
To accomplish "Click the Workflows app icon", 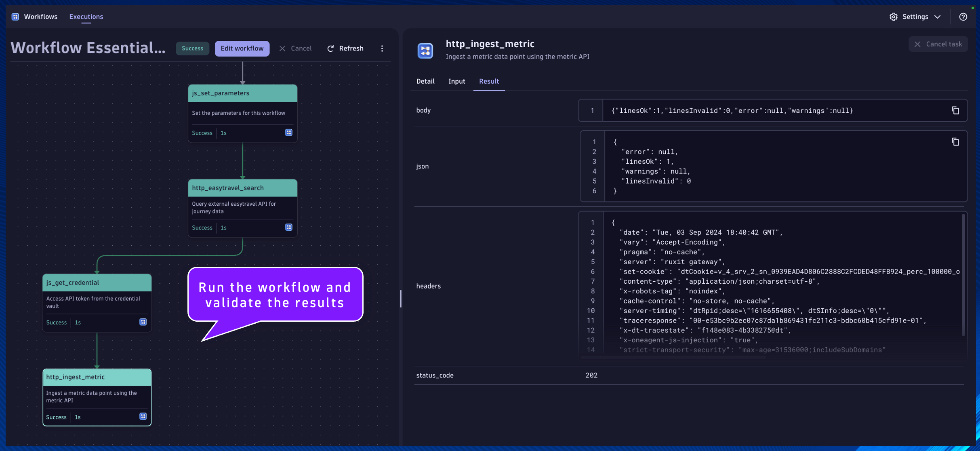I will pyautogui.click(x=15, y=17).
